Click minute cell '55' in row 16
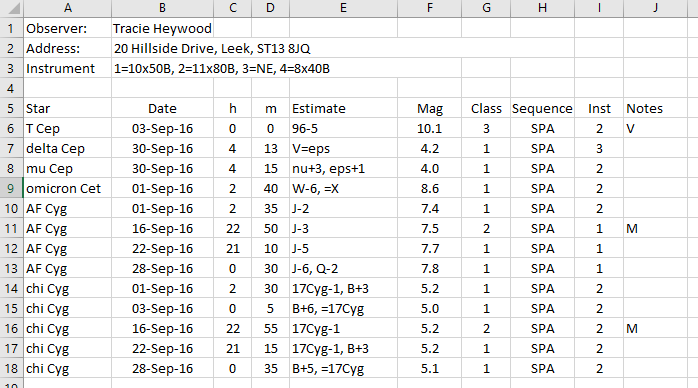Viewport: 698px width, 388px height. point(271,328)
